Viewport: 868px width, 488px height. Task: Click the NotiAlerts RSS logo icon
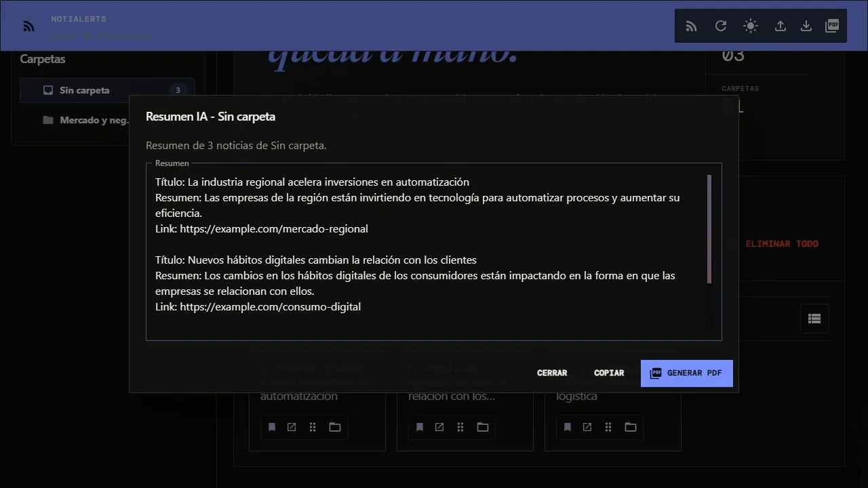pyautogui.click(x=28, y=26)
